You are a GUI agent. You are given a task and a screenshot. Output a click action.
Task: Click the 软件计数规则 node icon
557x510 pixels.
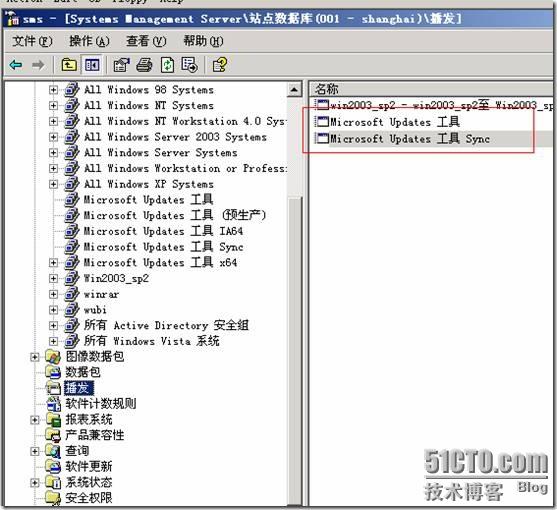(x=53, y=404)
